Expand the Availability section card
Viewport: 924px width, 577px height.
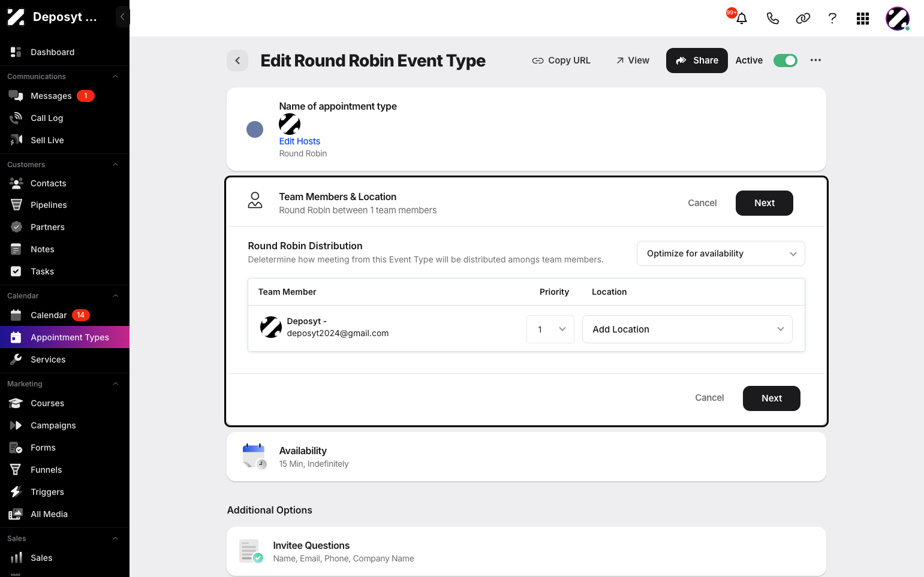[x=526, y=457]
